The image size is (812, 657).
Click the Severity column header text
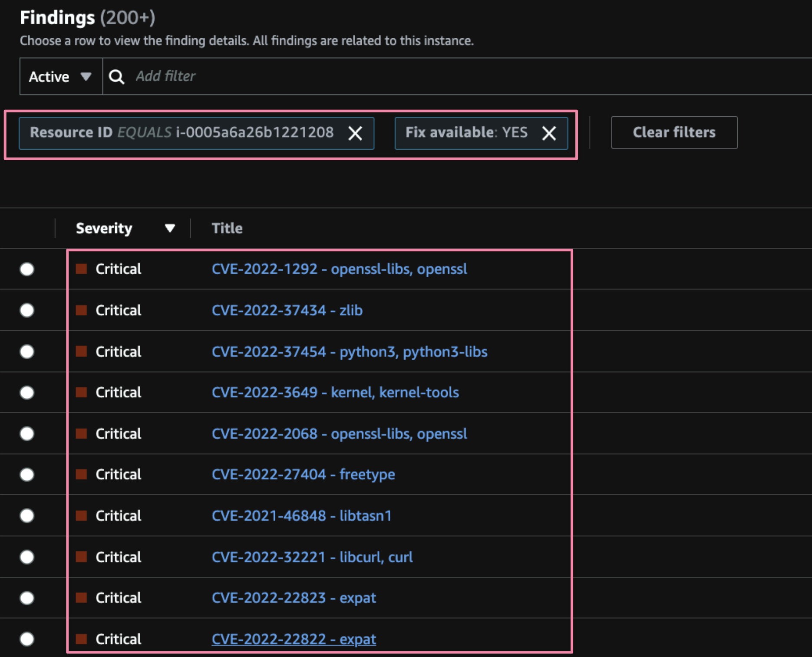[x=104, y=228]
